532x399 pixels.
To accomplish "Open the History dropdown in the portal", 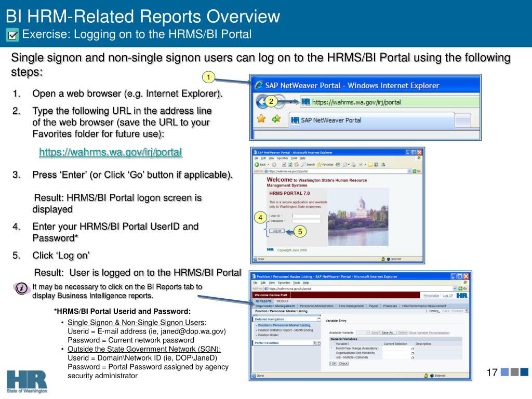I will 434,311.
